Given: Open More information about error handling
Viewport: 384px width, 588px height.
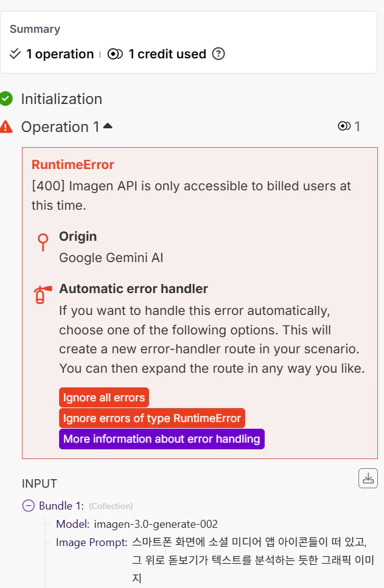Looking at the screenshot, I should [x=161, y=439].
